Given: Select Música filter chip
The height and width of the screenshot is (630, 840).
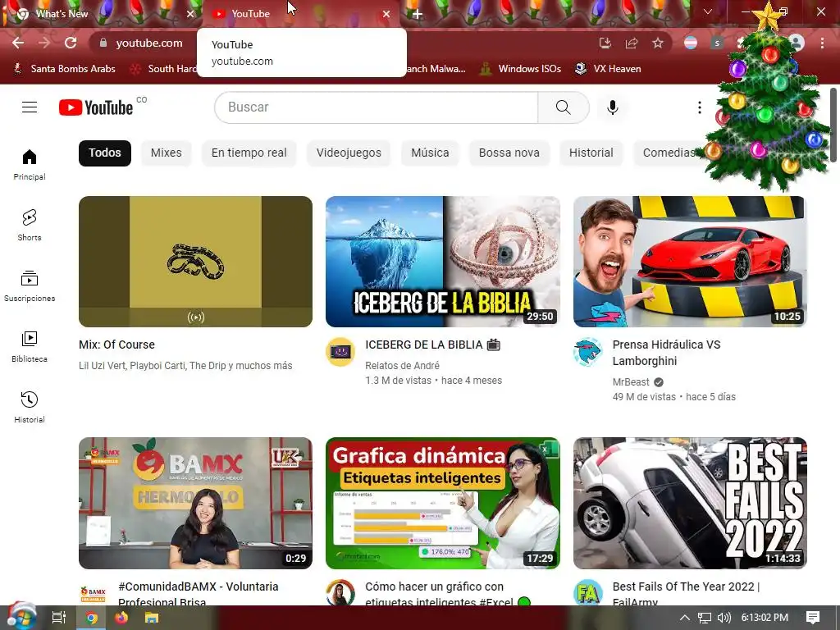Looking at the screenshot, I should (x=430, y=153).
